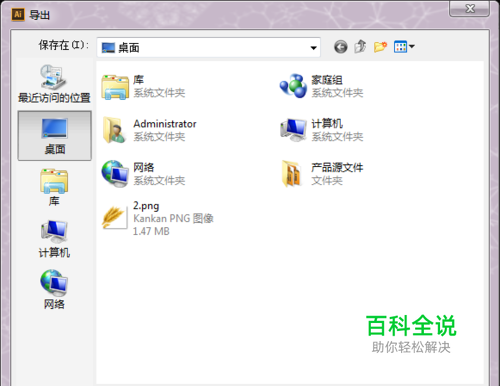Select the Administrator folder icon
The height and width of the screenshot is (386, 500).
coord(115,130)
